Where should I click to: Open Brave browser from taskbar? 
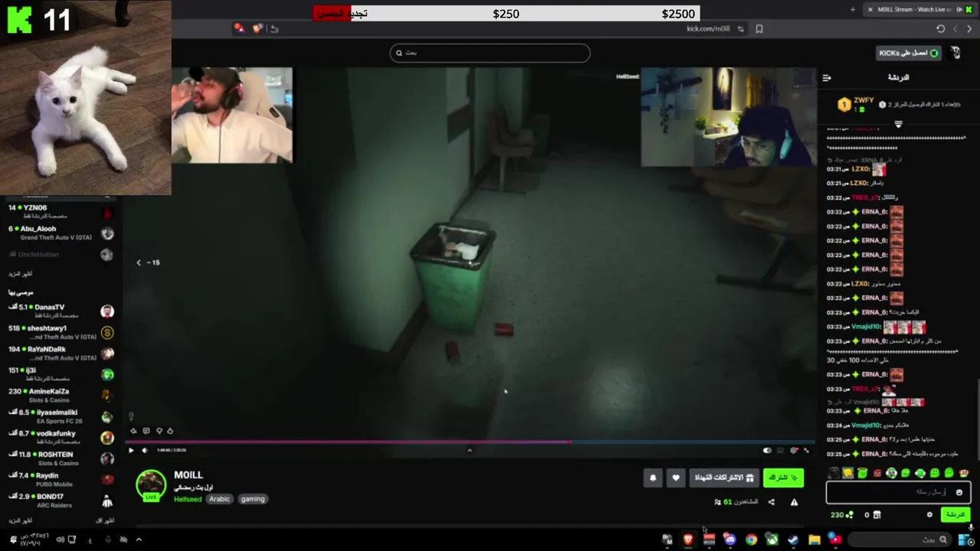tap(688, 540)
